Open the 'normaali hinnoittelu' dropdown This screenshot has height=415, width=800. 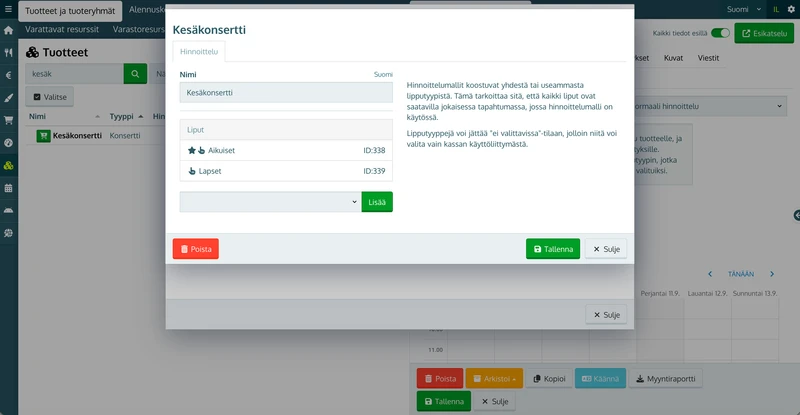tap(710, 106)
